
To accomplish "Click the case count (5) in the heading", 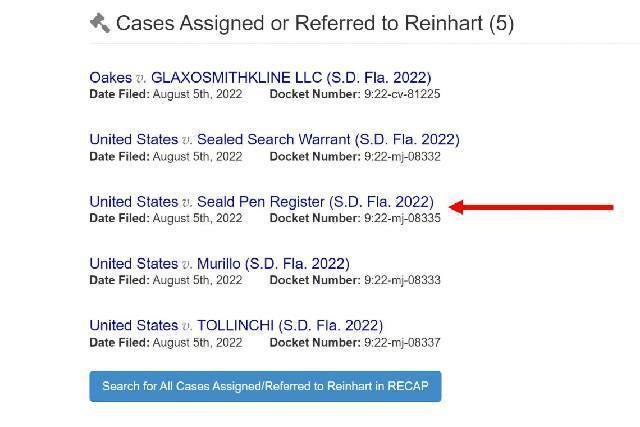I will click(501, 23).
